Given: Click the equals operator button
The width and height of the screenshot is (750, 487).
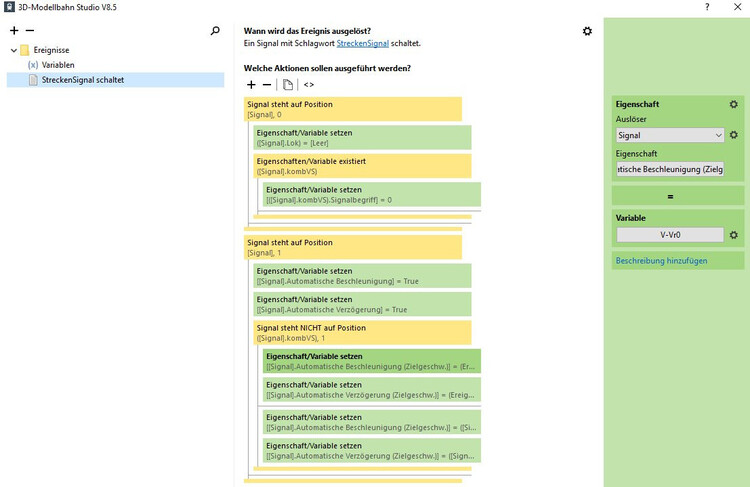Looking at the screenshot, I should pos(670,196).
